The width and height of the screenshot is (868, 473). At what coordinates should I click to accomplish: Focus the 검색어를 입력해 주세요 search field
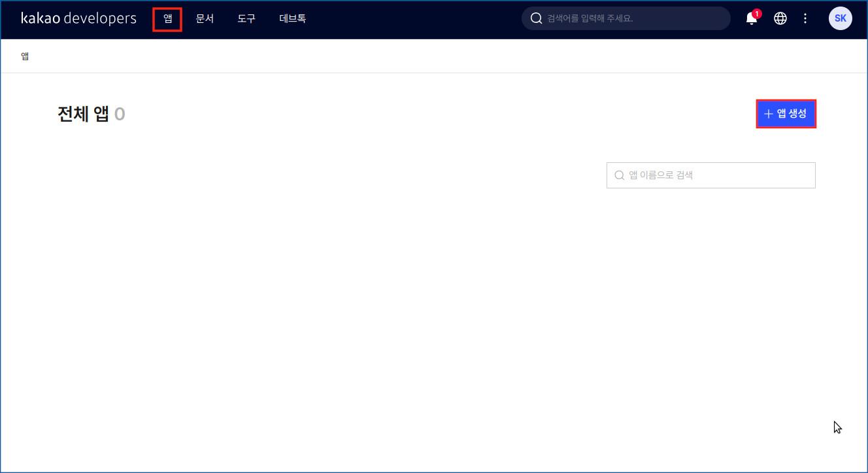click(x=634, y=19)
